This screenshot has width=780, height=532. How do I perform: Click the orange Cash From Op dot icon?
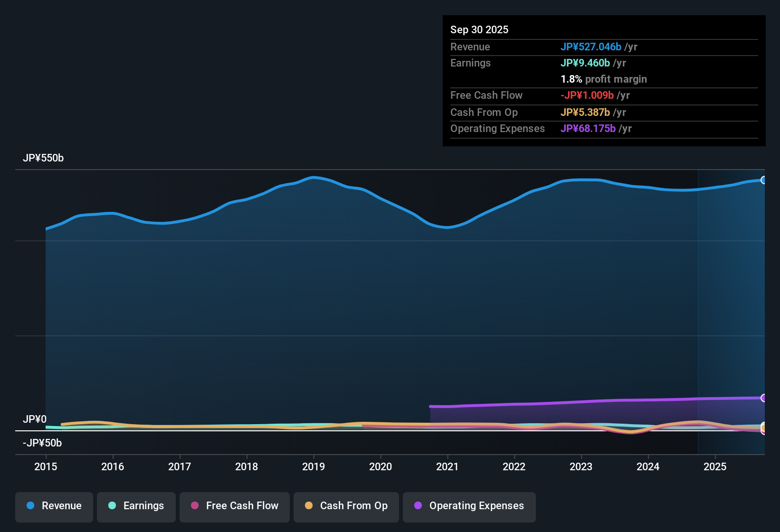(309, 506)
